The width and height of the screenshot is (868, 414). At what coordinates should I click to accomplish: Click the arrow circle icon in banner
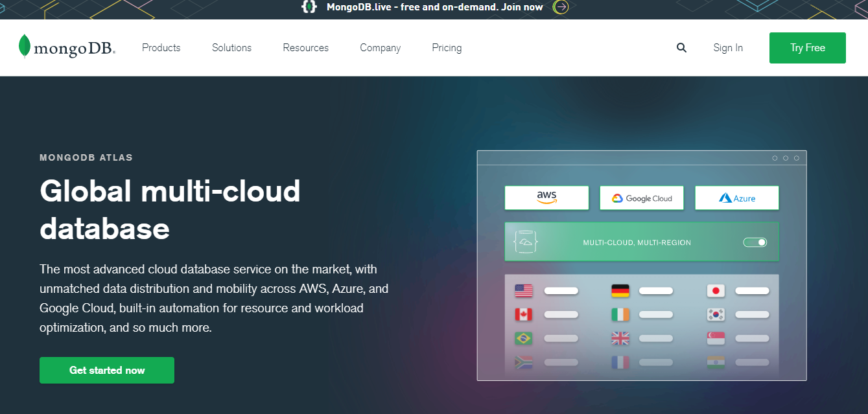[x=561, y=7]
